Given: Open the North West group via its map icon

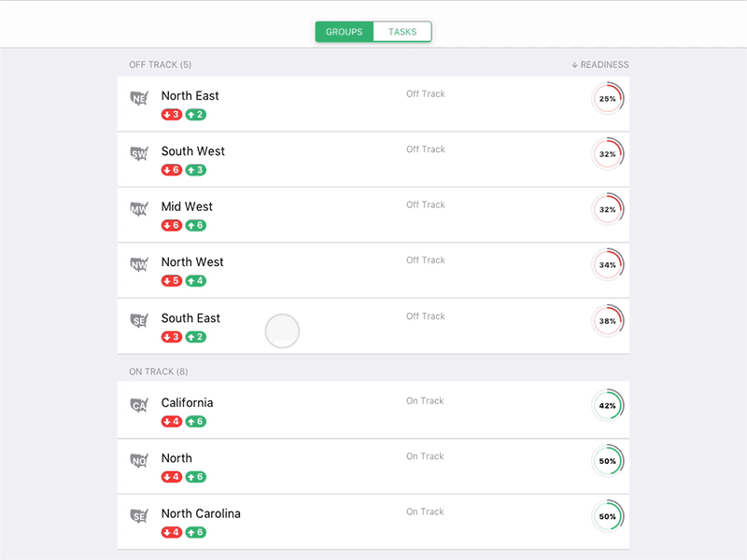Looking at the screenshot, I should [x=138, y=263].
